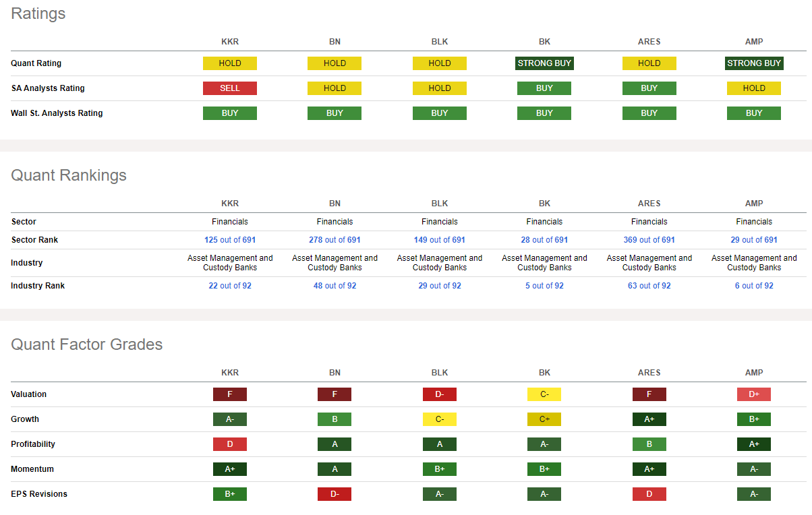Select AMP's STRONG BUY Quant Rating badge

click(x=753, y=63)
